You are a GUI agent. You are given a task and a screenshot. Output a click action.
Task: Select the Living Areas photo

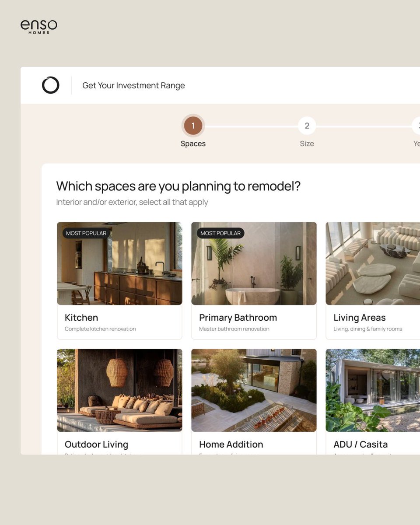pyautogui.click(x=373, y=263)
